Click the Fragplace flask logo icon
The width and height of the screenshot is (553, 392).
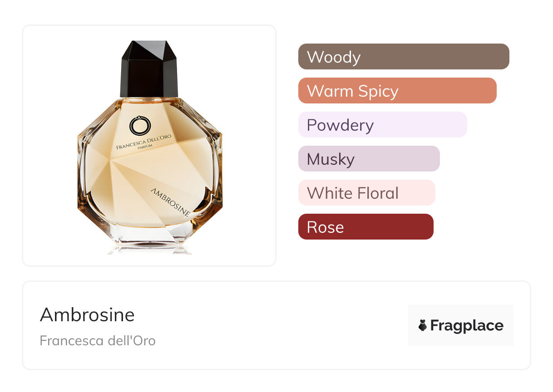423,325
